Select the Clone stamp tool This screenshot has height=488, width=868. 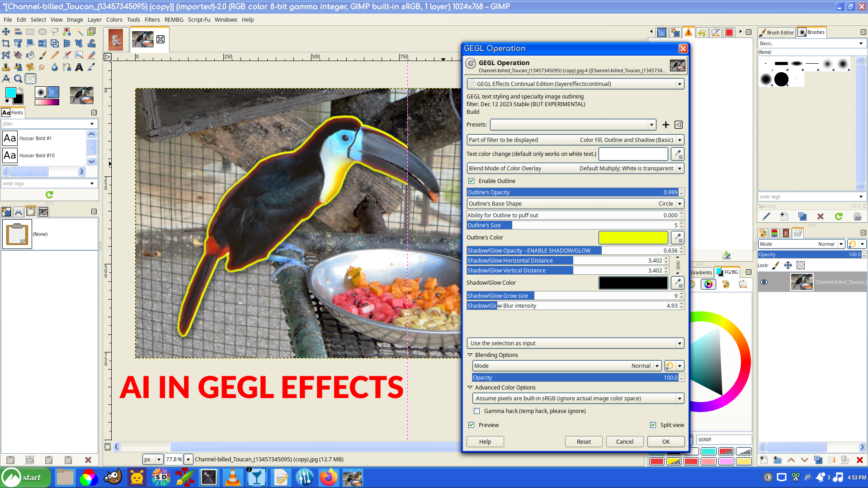6,67
